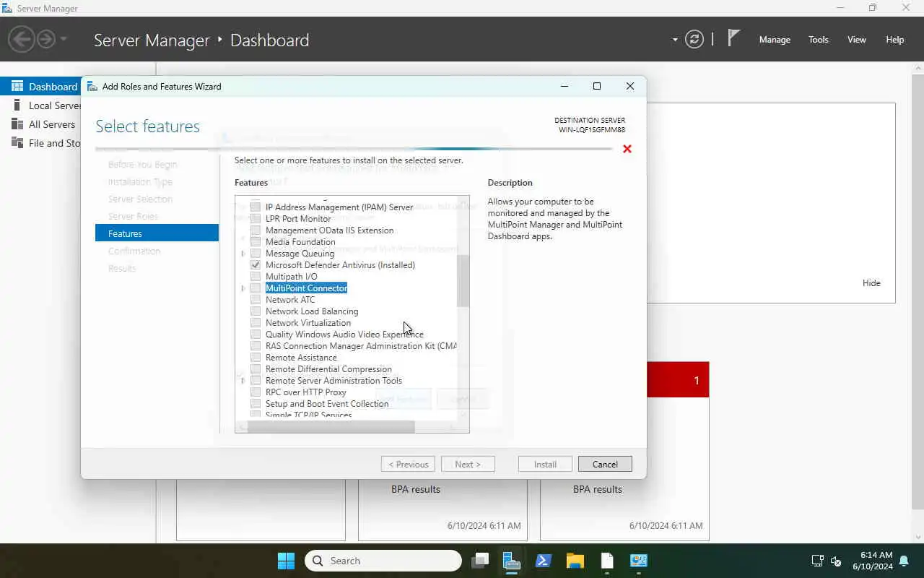The width and height of the screenshot is (924, 578).
Task: Click the Server Manager back arrow
Action: point(22,39)
